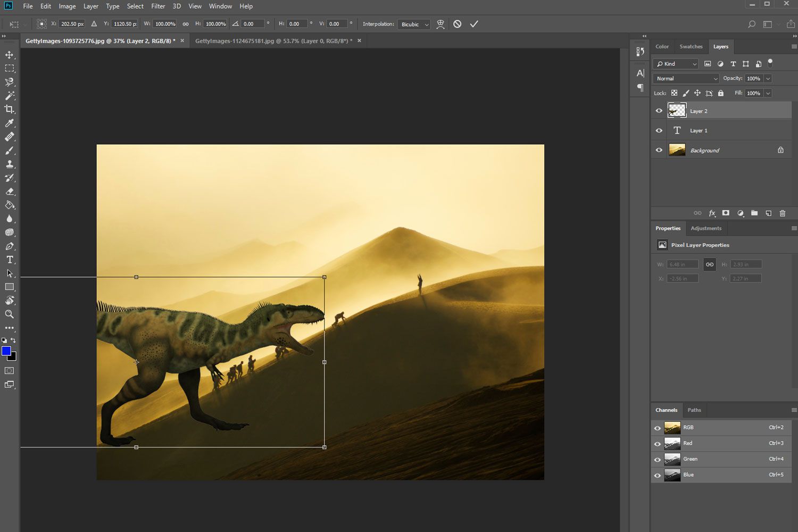
Task: Select the Paint Bucket tool
Action: (10, 205)
